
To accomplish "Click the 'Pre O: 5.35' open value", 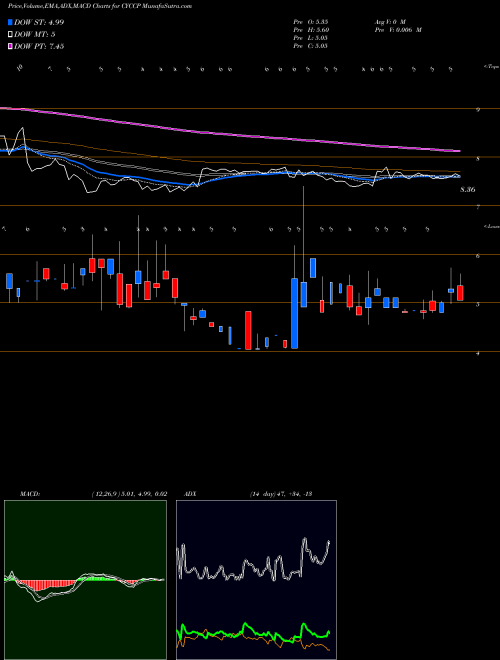I will pos(311,21).
